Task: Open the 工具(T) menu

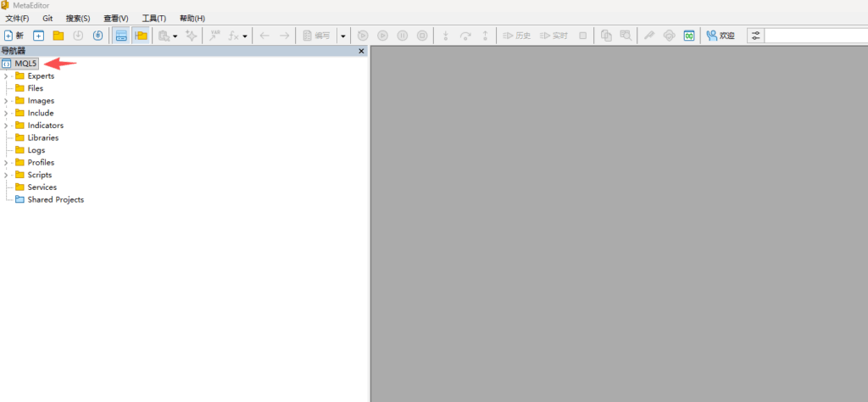Action: 153,18
